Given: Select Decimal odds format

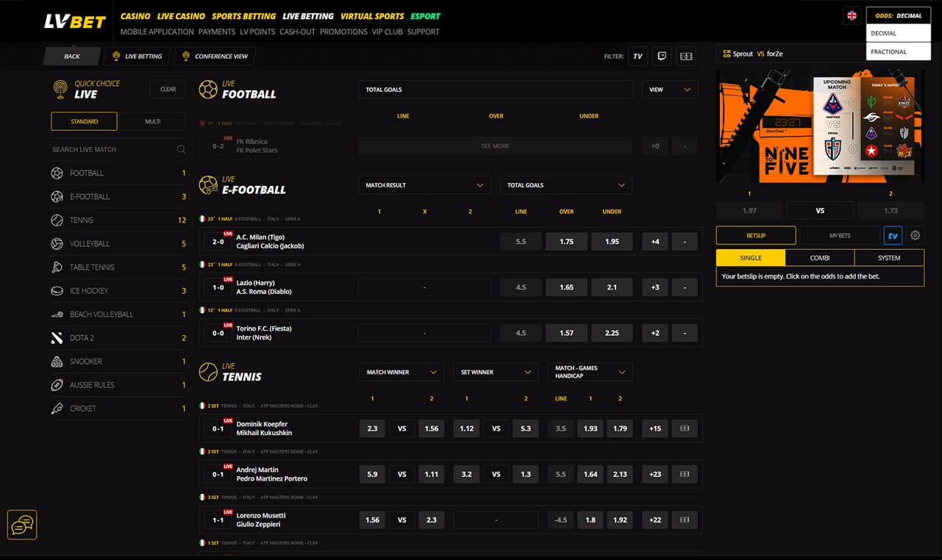Looking at the screenshot, I should [899, 33].
